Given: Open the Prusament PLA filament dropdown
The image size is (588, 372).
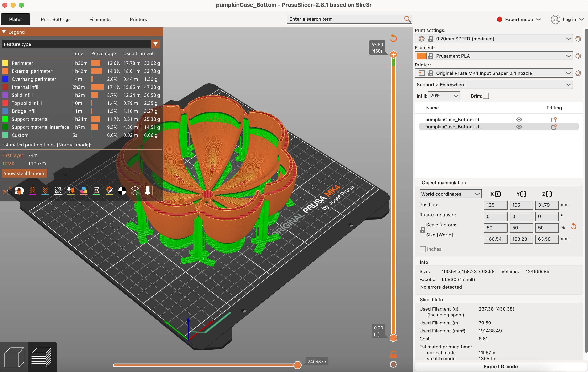Looking at the screenshot, I should 494,56.
